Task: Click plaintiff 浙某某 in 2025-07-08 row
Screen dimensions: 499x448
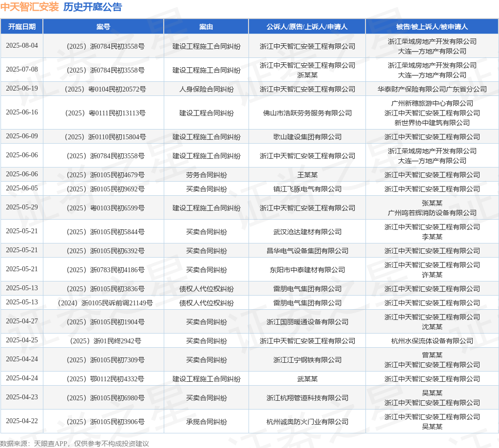Action: (307, 75)
